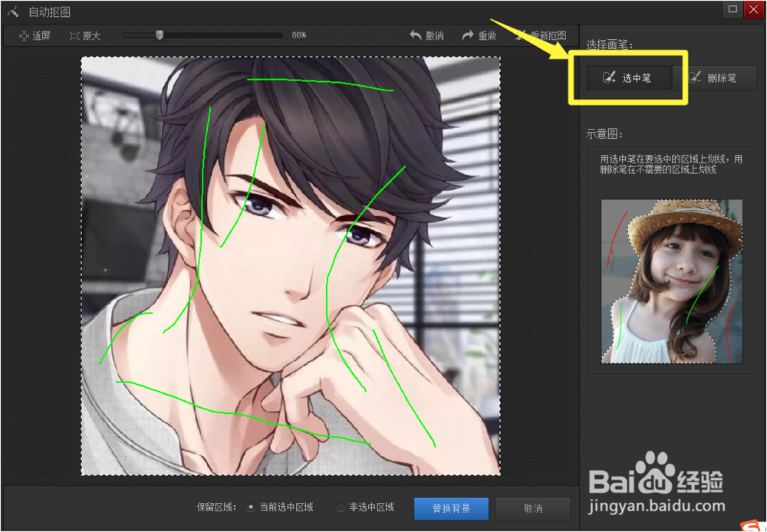The height and width of the screenshot is (532, 767).
Task: Click the anime portrait on the canvas
Action: pos(291,265)
